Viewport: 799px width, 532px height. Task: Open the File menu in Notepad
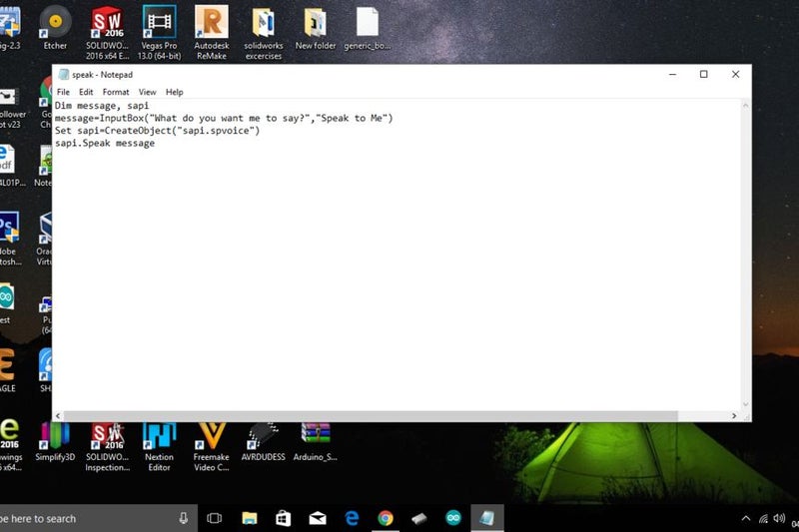63,92
